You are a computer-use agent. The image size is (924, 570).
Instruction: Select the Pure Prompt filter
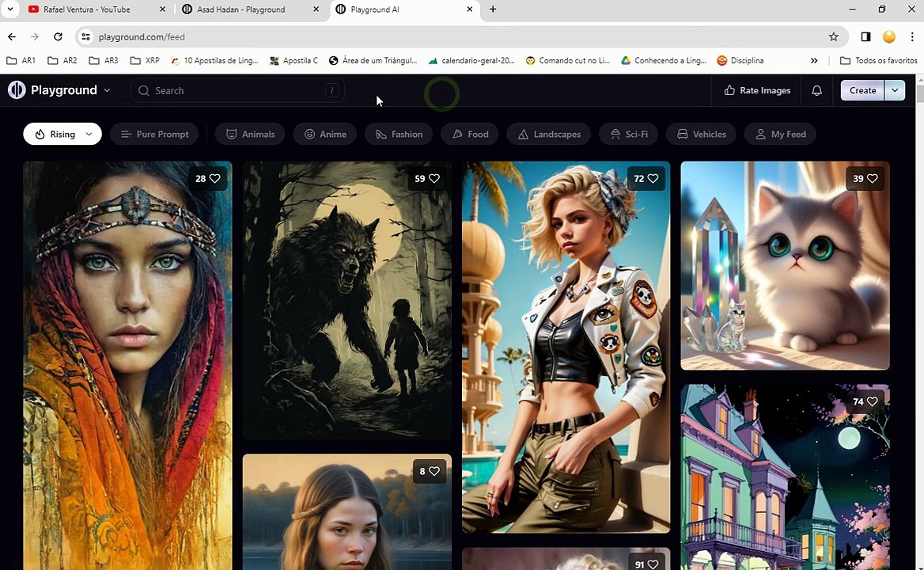(x=154, y=134)
